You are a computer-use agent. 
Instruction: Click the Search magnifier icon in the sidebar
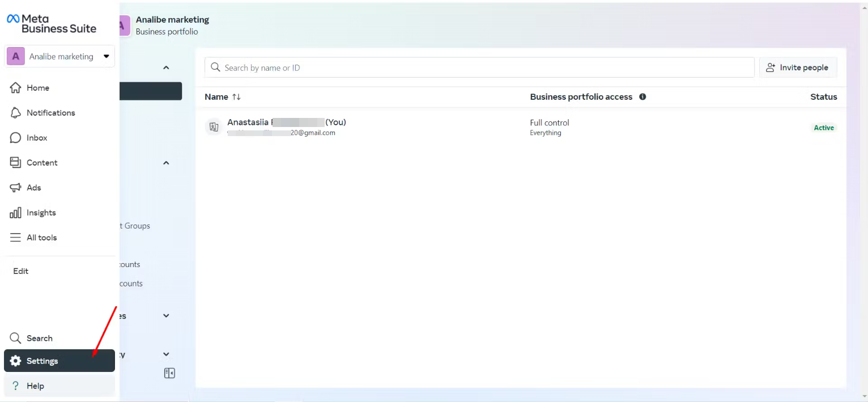[x=15, y=338]
